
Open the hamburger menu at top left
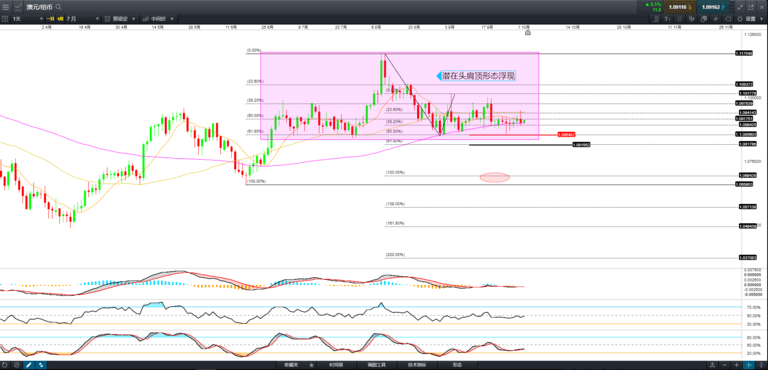pos(5,7)
